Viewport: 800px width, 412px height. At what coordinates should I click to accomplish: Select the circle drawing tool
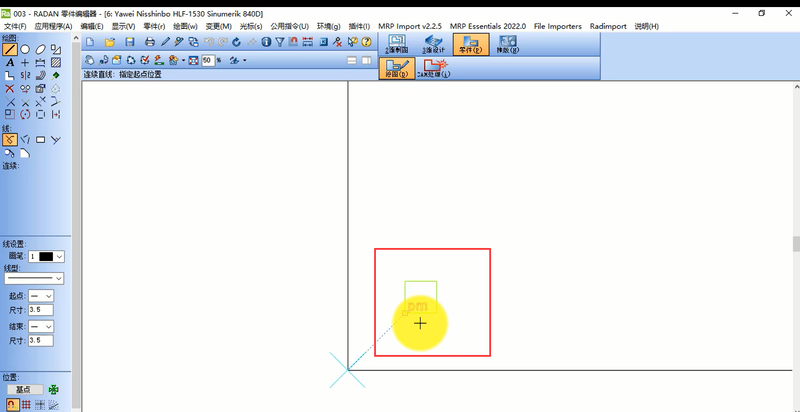(25, 49)
